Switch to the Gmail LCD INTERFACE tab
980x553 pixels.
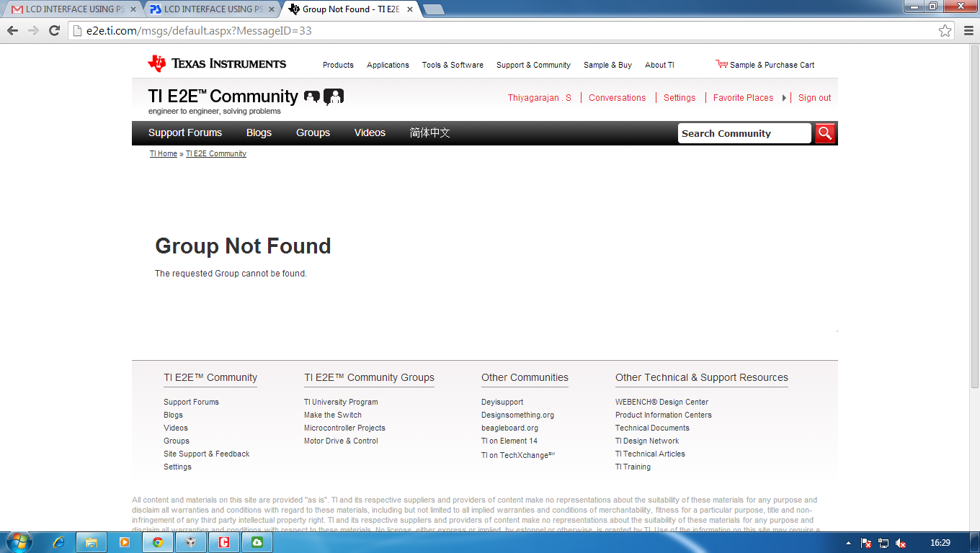72,9
